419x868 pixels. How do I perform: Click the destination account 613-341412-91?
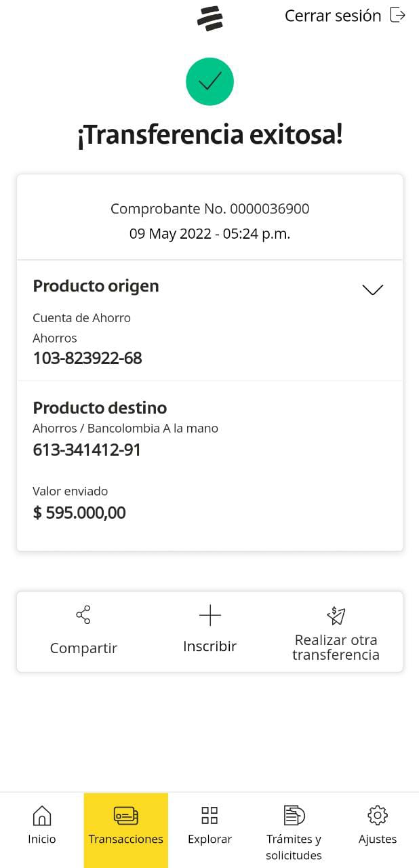tap(87, 450)
